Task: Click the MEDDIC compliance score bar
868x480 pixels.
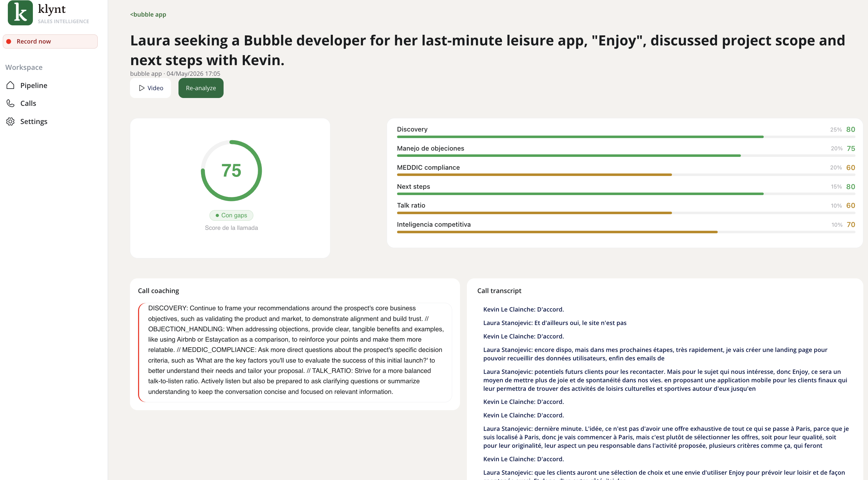Action: (x=626, y=175)
